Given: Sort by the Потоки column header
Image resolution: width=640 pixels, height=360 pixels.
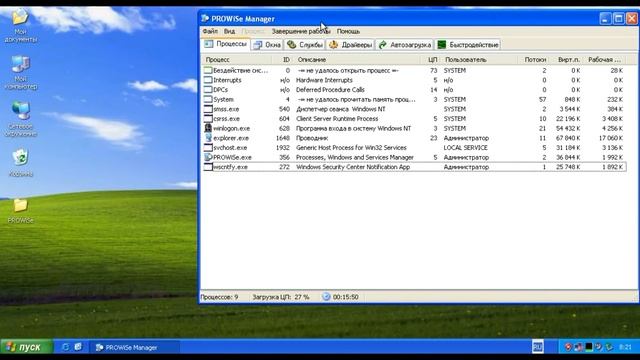Looking at the screenshot, I should (532, 60).
